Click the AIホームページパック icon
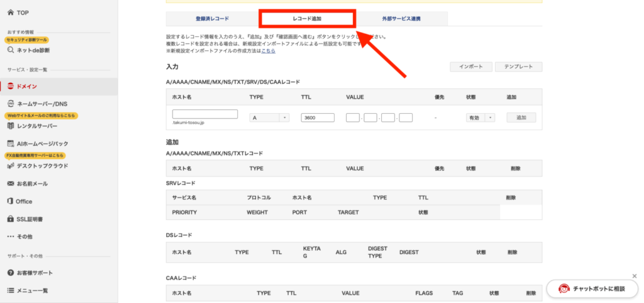This screenshot has height=303, width=644. [x=11, y=143]
